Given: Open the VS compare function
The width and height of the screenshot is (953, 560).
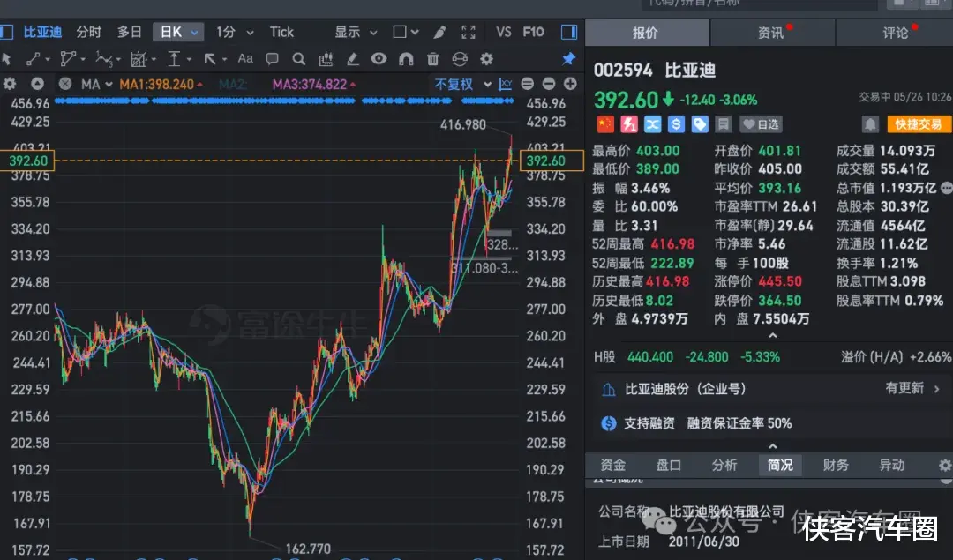Looking at the screenshot, I should click(x=503, y=33).
